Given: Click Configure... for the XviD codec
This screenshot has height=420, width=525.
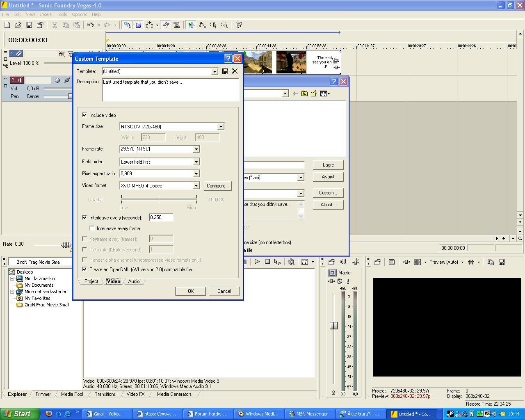Looking at the screenshot, I should pyautogui.click(x=217, y=186).
